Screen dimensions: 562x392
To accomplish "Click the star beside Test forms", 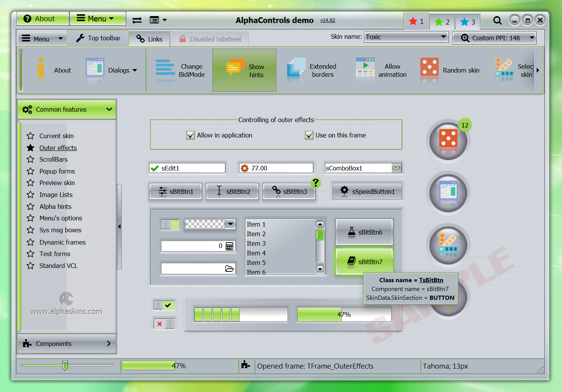I will click(x=31, y=254).
